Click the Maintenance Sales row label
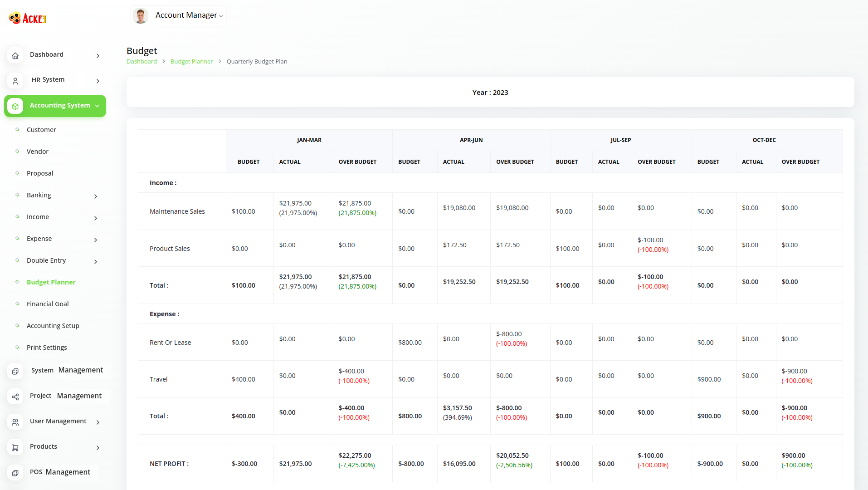The height and width of the screenshot is (490, 868). pyautogui.click(x=177, y=211)
